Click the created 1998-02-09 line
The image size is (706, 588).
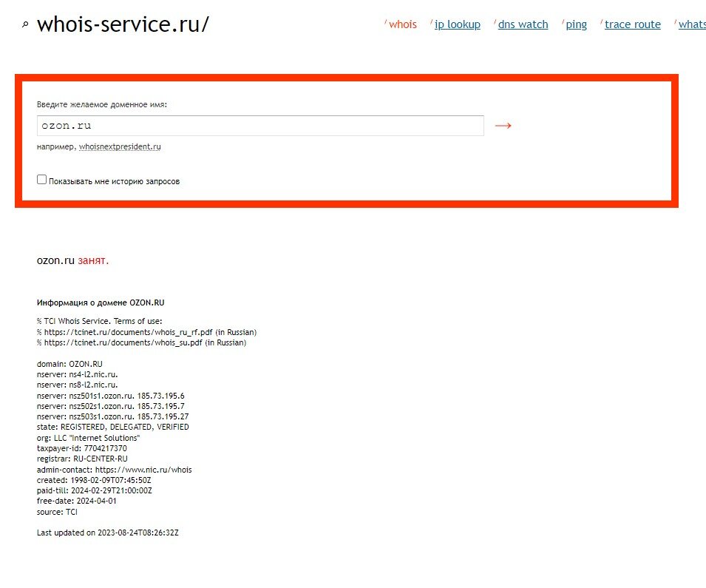pos(94,480)
